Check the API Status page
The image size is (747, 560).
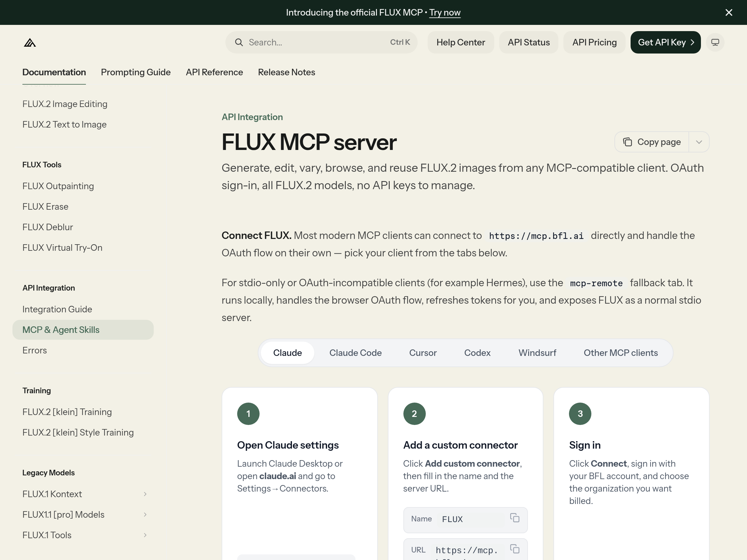coord(529,42)
